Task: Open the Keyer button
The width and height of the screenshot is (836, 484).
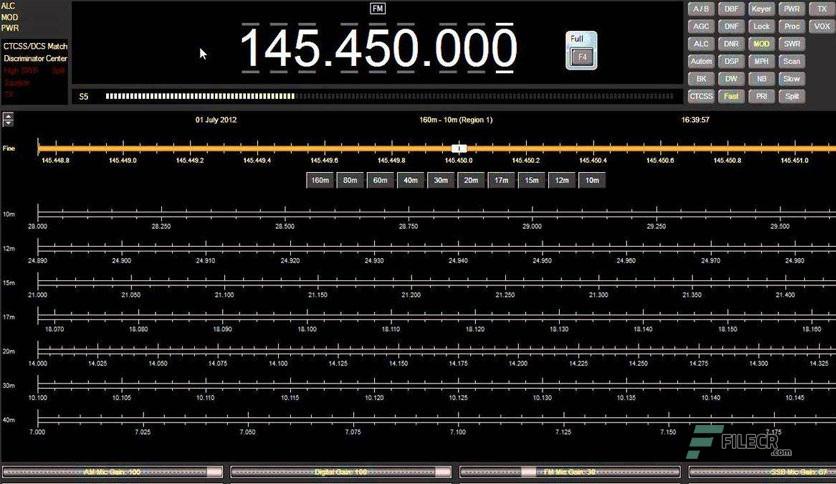Action: [761, 9]
